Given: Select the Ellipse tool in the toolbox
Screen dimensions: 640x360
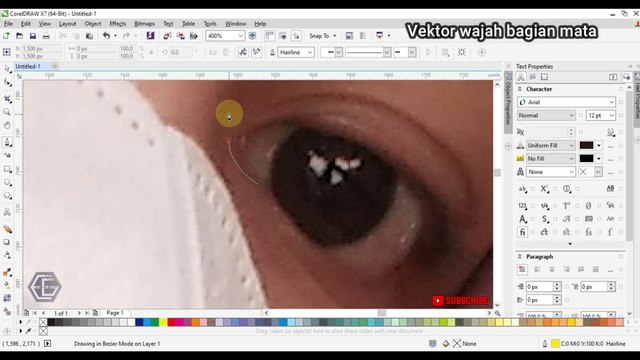Looking at the screenshot, I should tap(7, 182).
